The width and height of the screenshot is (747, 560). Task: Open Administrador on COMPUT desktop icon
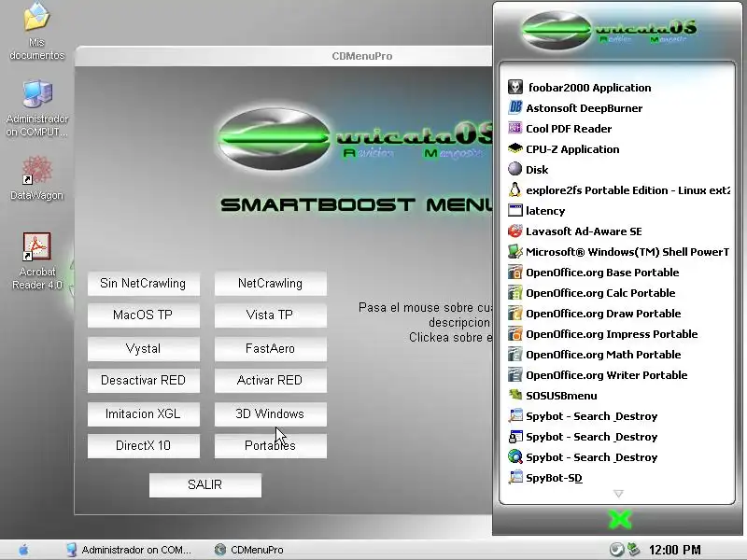click(x=37, y=108)
